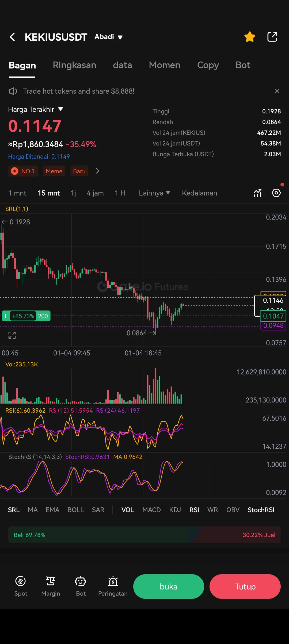Image resolution: width=289 pixels, height=644 pixels.
Task: Open the Trade hot tokens announcement
Action: (78, 91)
